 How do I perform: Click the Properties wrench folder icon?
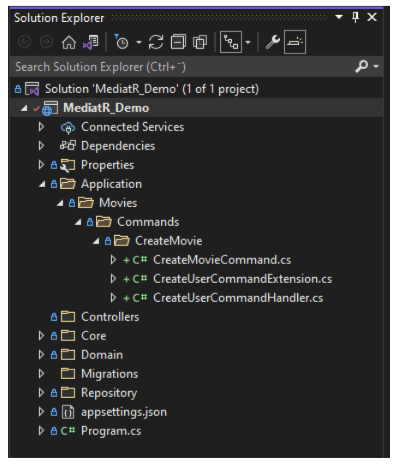pos(68,165)
